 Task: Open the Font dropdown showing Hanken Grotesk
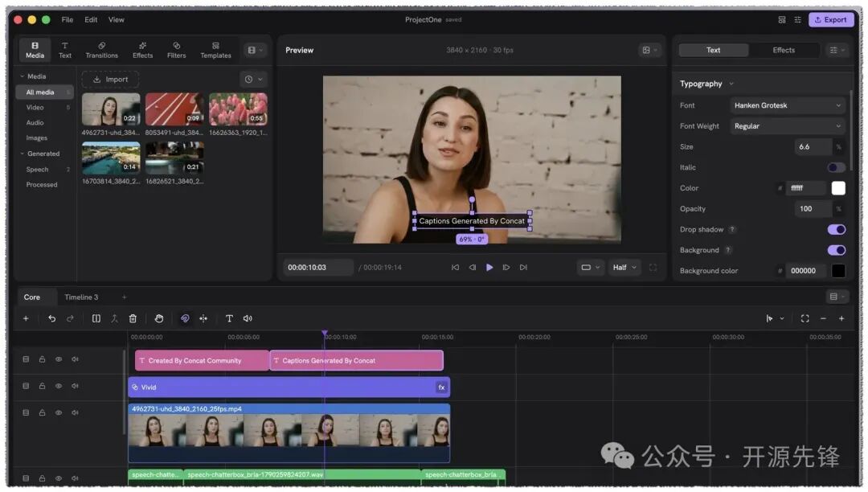(x=788, y=105)
